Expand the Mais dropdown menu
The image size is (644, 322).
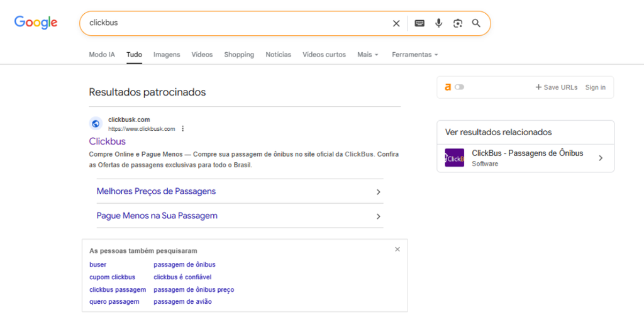point(368,55)
